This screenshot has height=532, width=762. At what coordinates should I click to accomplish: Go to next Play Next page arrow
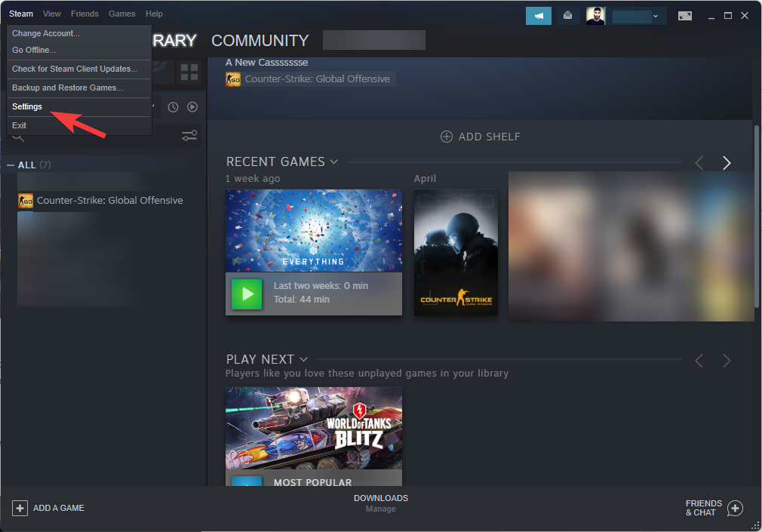pos(727,361)
